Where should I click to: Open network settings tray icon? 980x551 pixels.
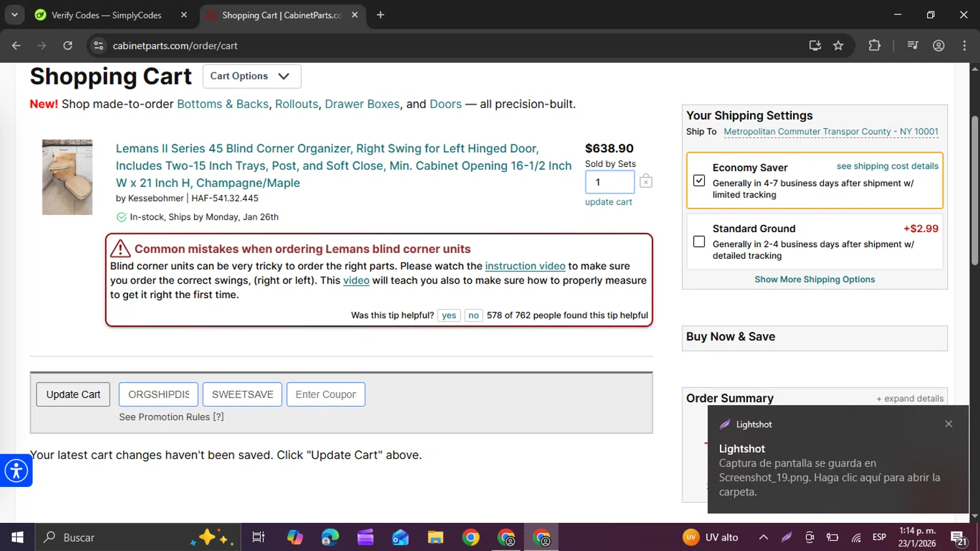[x=856, y=537]
